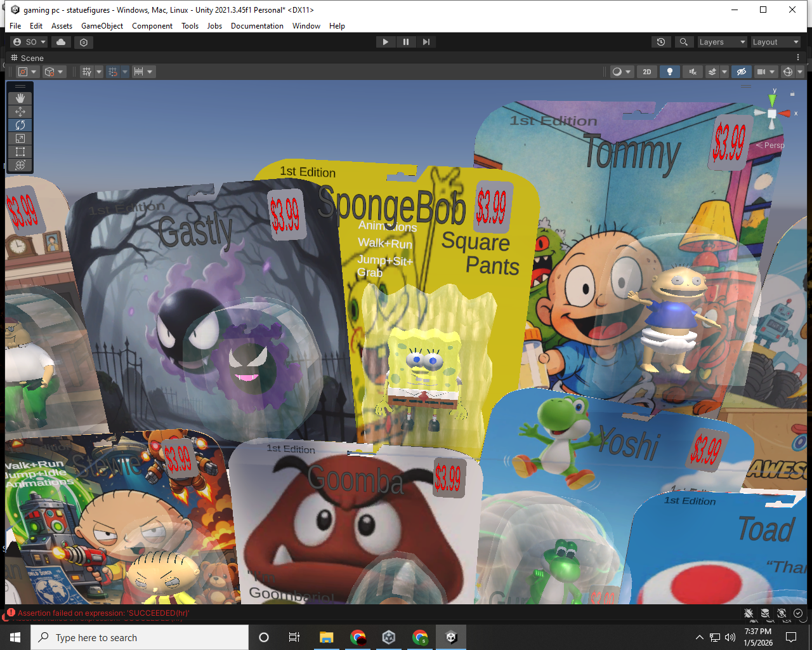Viewport: 812px width, 650px height.
Task: Open the Window menu
Action: pyautogui.click(x=306, y=26)
